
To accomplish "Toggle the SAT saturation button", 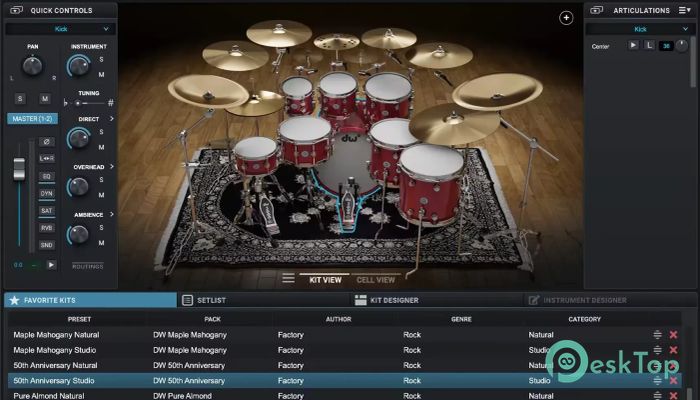I will click(x=46, y=210).
